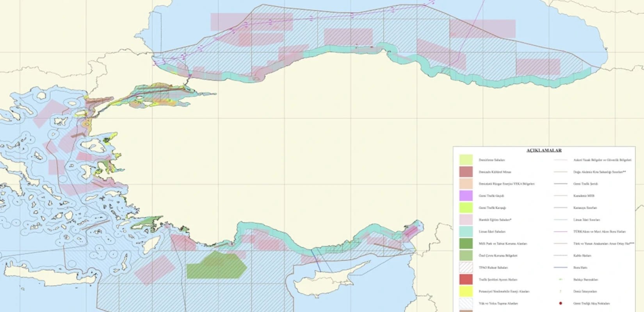The height and width of the screenshot is (312, 644).
Task: Click the purple TÜRKAkım boru hatları line symbol
Action: coord(560,232)
